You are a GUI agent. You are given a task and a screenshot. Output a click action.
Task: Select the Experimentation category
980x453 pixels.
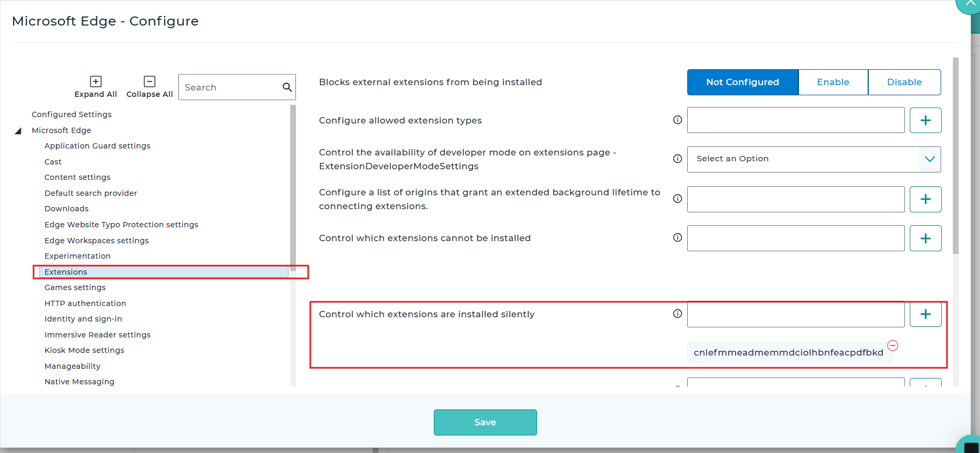77,256
